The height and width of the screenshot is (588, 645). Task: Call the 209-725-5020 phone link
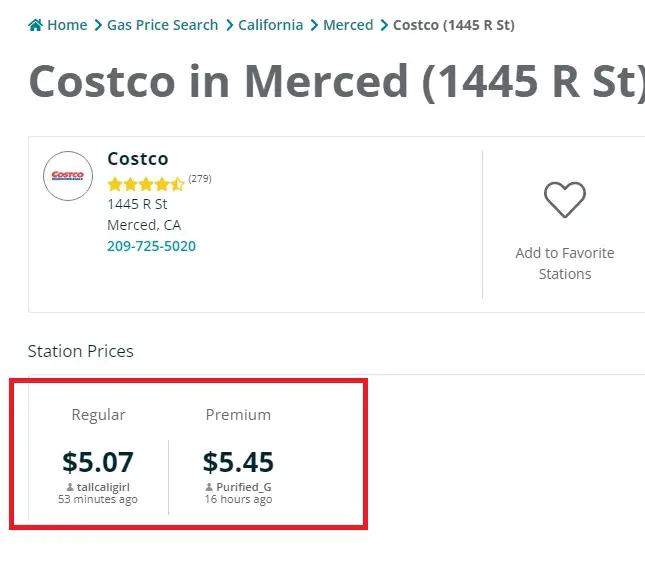click(151, 246)
